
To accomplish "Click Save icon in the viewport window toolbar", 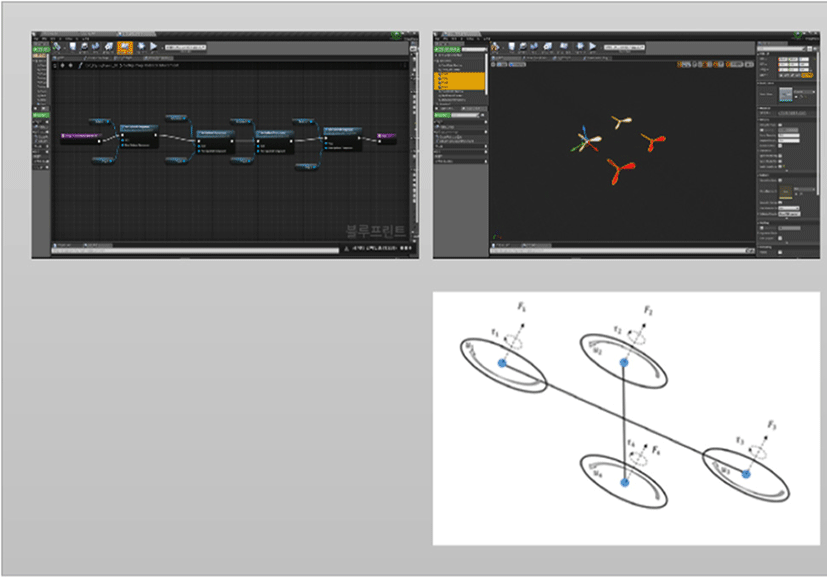I will coord(511,47).
